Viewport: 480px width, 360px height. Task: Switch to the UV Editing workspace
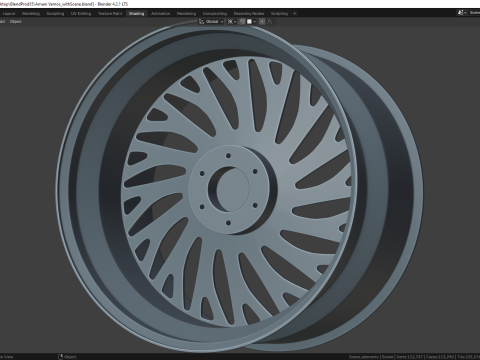[81, 14]
